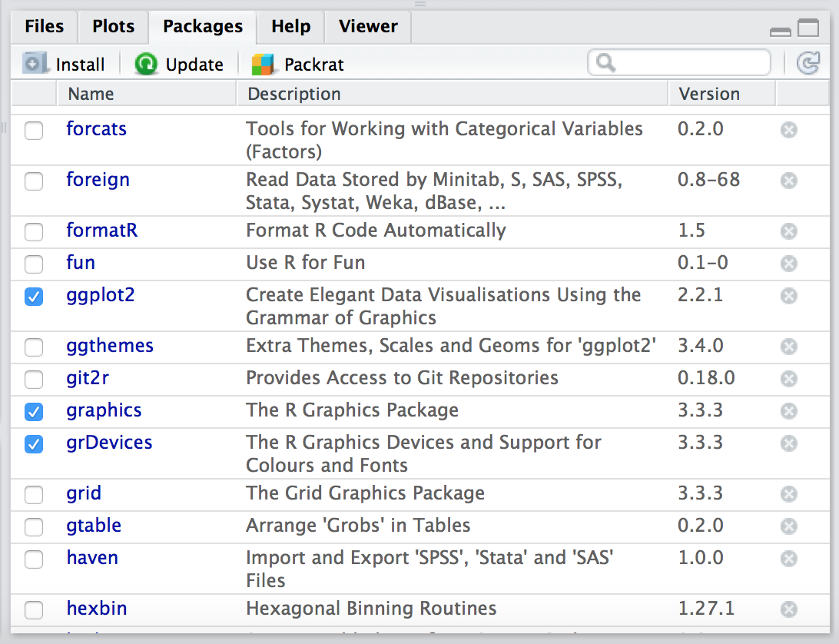
Task: Maximize the Packages pane
Action: tap(808, 28)
